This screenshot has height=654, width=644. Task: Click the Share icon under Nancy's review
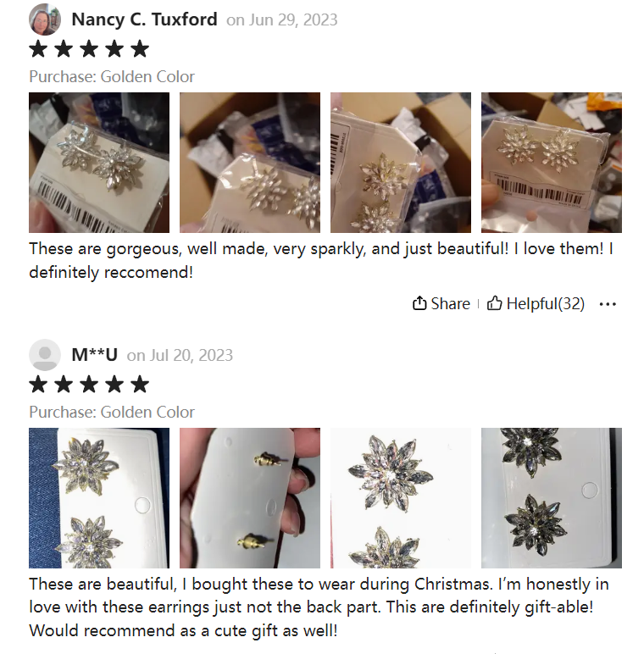(419, 303)
